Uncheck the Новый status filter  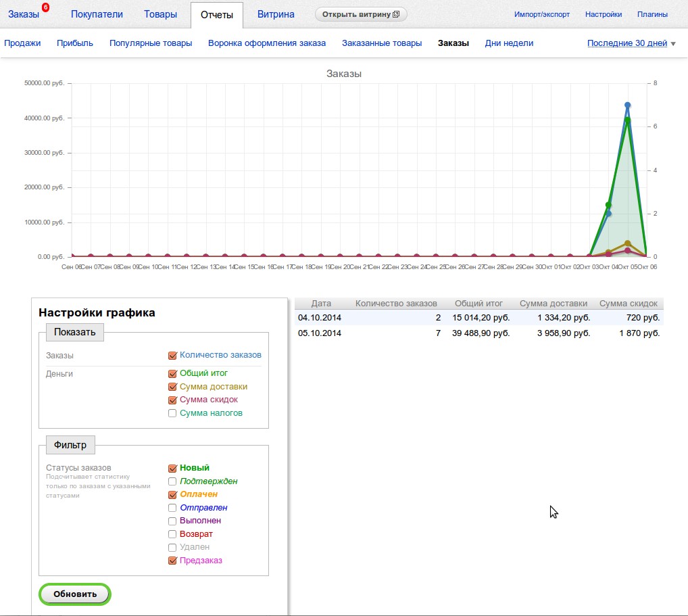point(172,468)
